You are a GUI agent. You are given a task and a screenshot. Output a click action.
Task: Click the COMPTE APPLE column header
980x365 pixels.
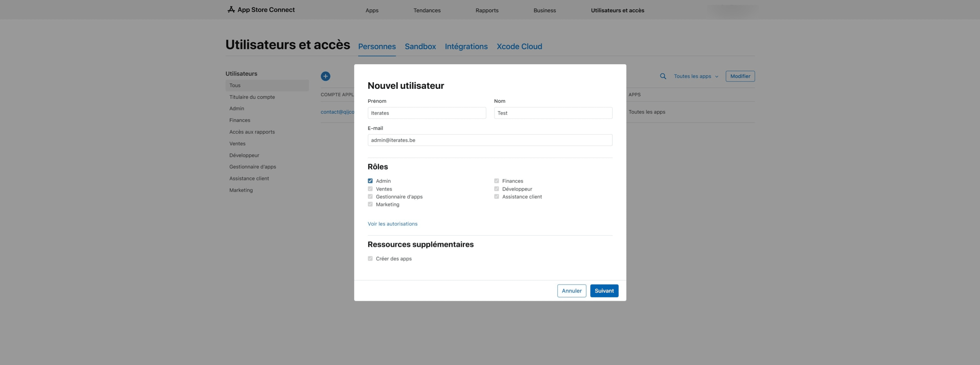coord(338,95)
